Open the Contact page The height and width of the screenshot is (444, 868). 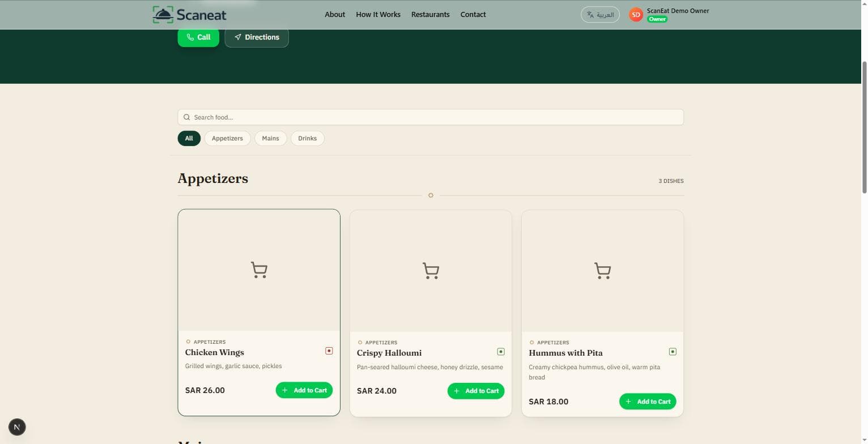point(473,15)
